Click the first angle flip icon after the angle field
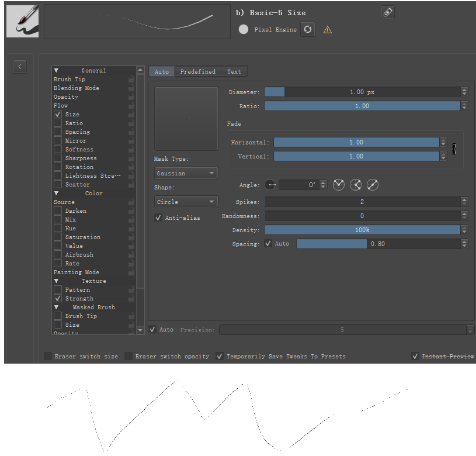Viewport: 476px width, 456px height. click(x=339, y=185)
